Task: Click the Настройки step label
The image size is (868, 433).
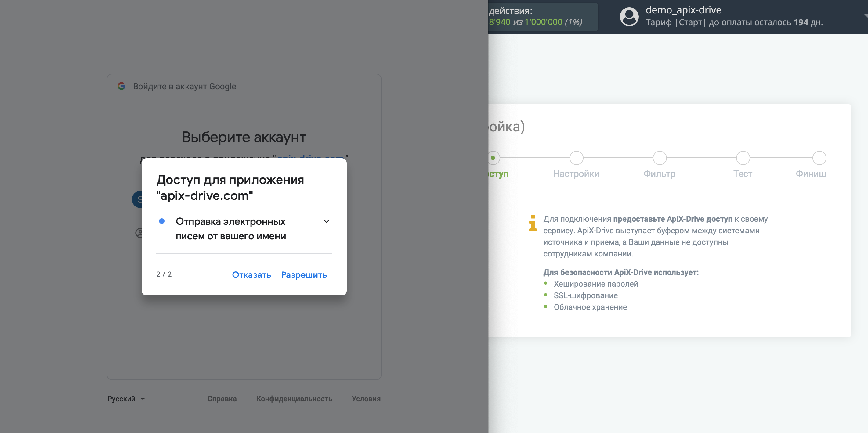Action: click(x=576, y=174)
